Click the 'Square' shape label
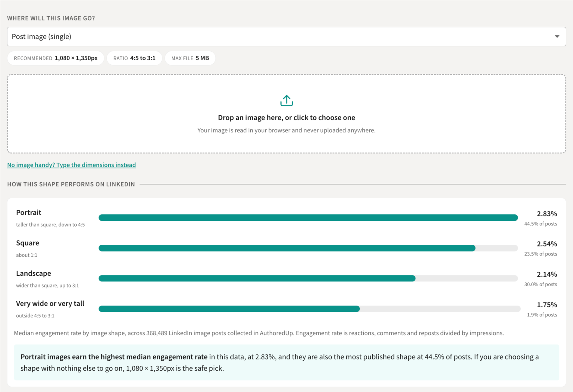Image resolution: width=573 pixels, height=392 pixels. [27, 243]
